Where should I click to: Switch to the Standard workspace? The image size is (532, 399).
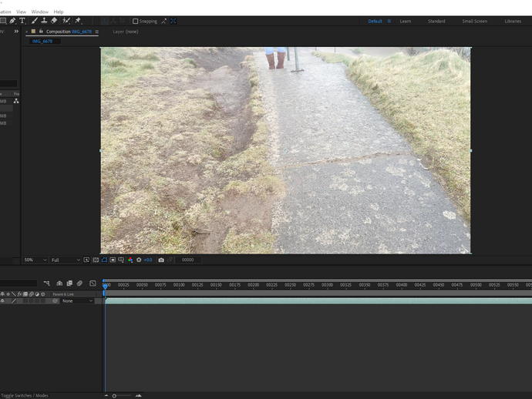coord(436,21)
